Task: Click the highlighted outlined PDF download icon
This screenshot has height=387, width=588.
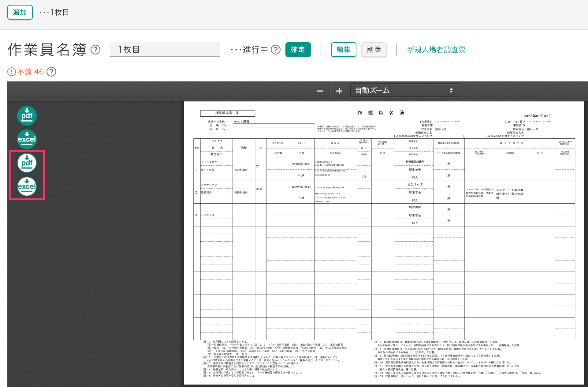Action: tap(27, 163)
